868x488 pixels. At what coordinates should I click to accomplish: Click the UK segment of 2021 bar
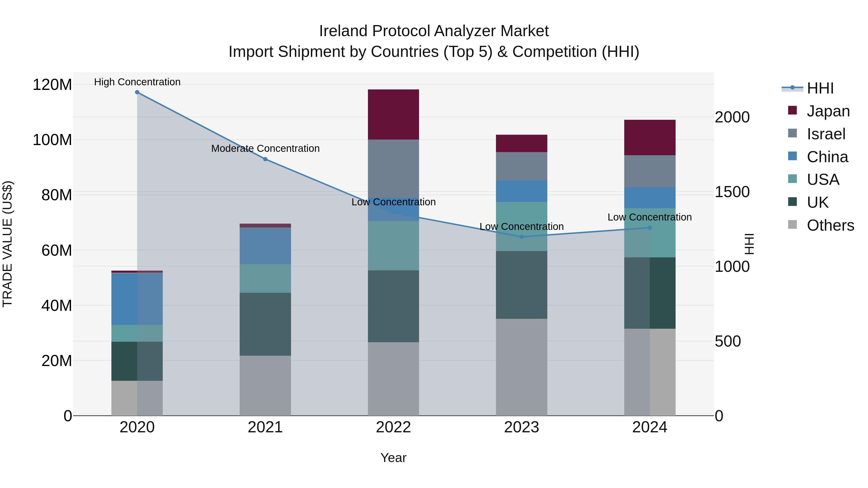[265, 324]
